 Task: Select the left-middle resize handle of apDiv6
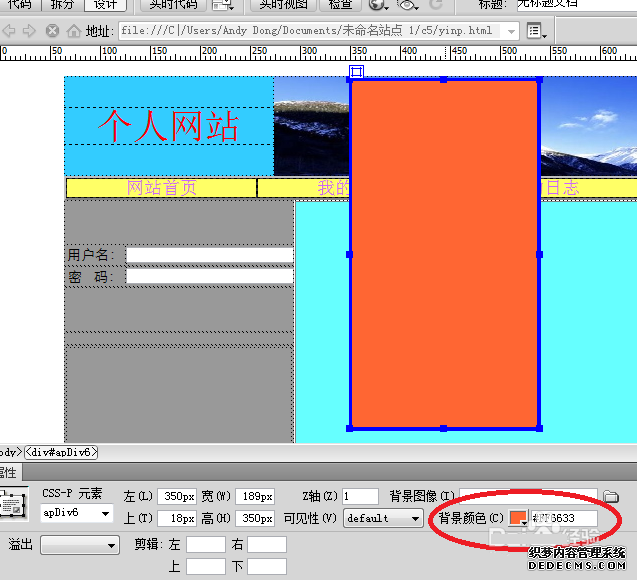(349, 255)
